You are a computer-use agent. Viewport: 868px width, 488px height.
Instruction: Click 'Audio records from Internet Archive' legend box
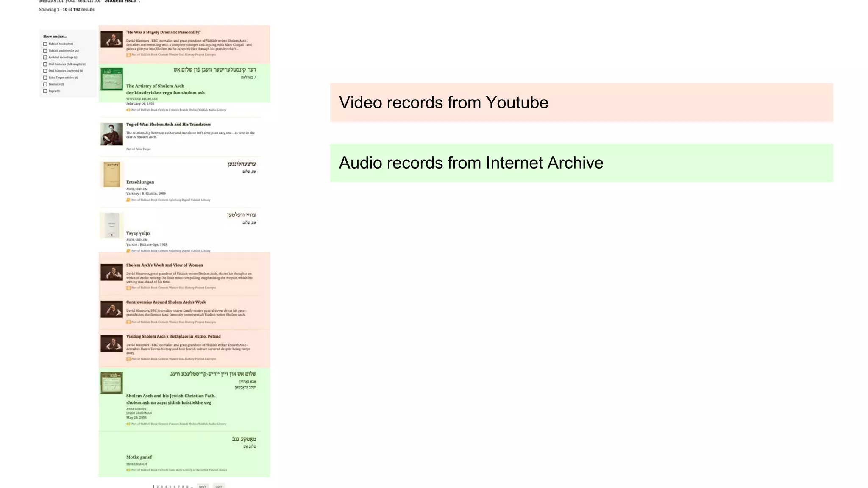(581, 163)
